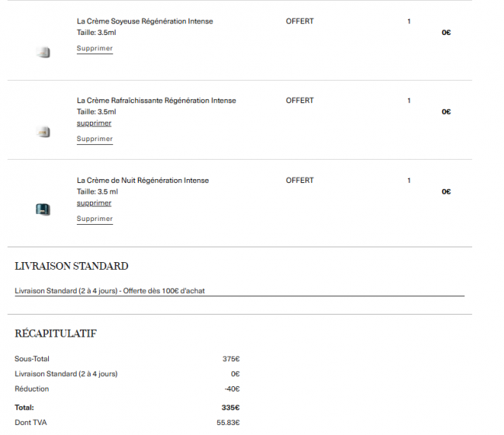This screenshot has height=435, width=504.
Task: Click lowercase 'supprimer' under Crème de Nuit
Action: point(94,203)
